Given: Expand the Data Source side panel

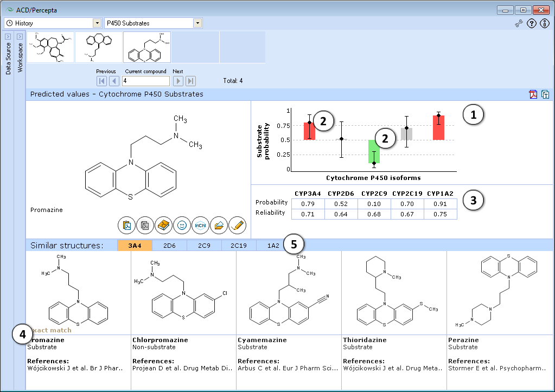Looking at the screenshot, I should 8,36.
